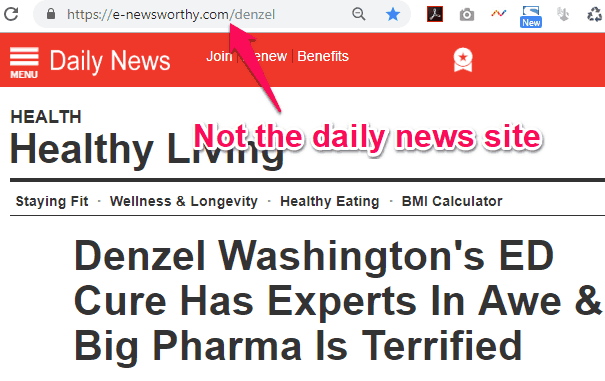The width and height of the screenshot is (605, 381).
Task: Open the hamburger MENU button
Action: point(24,63)
